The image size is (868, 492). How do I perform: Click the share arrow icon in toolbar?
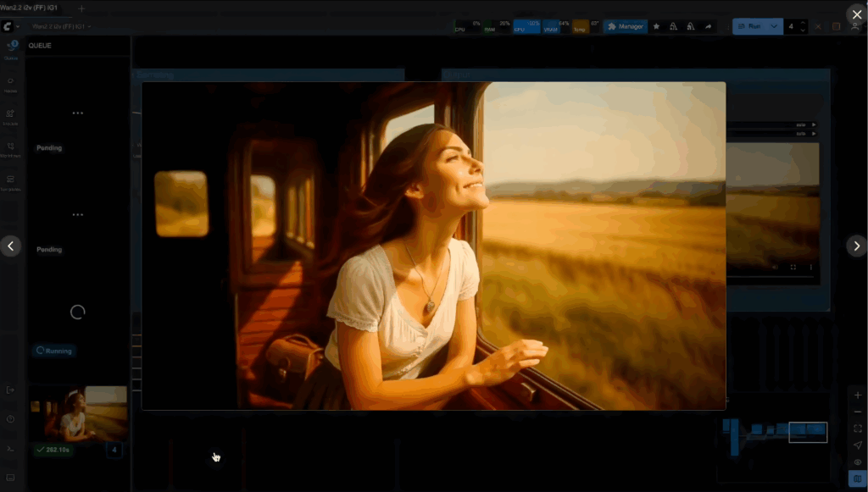(708, 26)
